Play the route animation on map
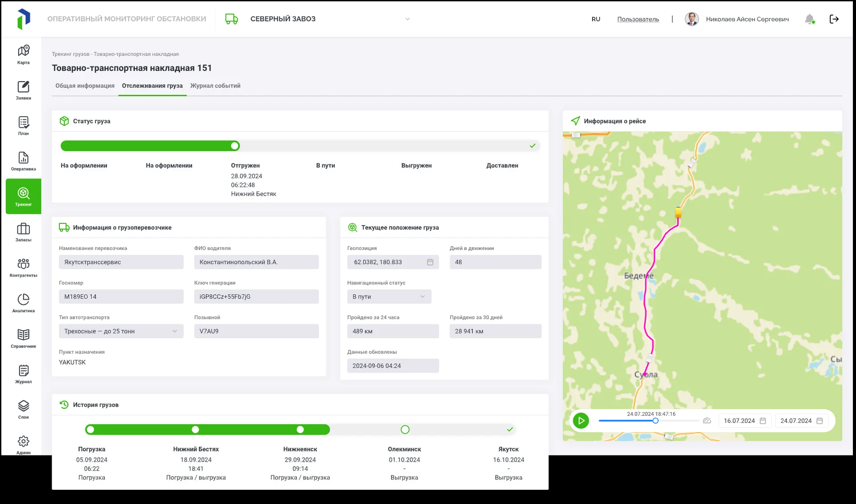This screenshot has height=504, width=856. (581, 420)
